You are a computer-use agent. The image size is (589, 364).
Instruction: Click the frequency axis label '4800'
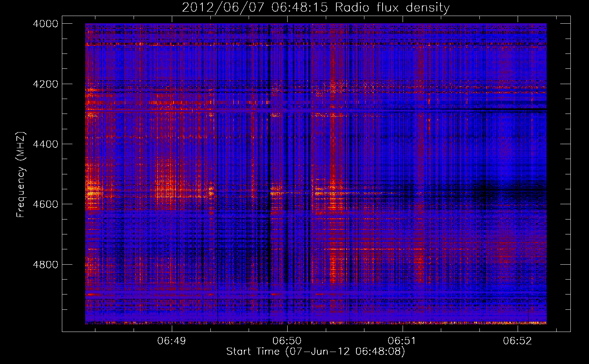(46, 265)
